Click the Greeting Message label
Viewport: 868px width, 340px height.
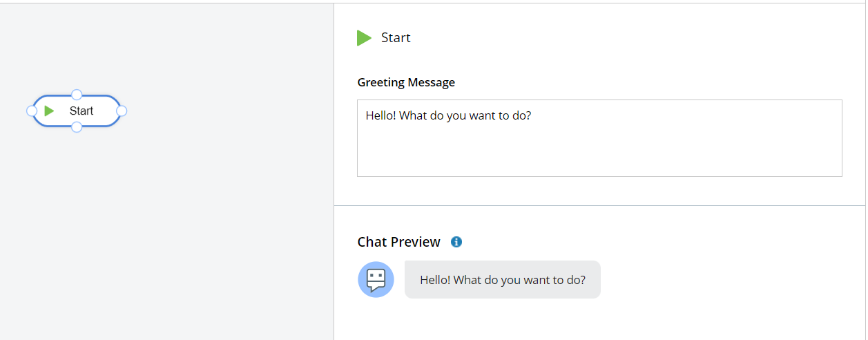pyautogui.click(x=406, y=82)
